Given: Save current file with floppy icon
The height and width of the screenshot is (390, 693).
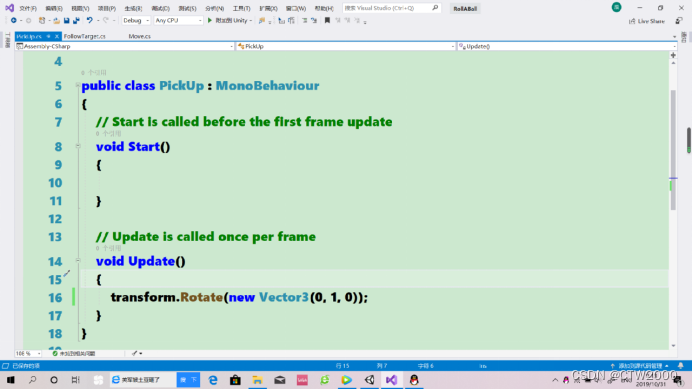Looking at the screenshot, I should point(67,20).
